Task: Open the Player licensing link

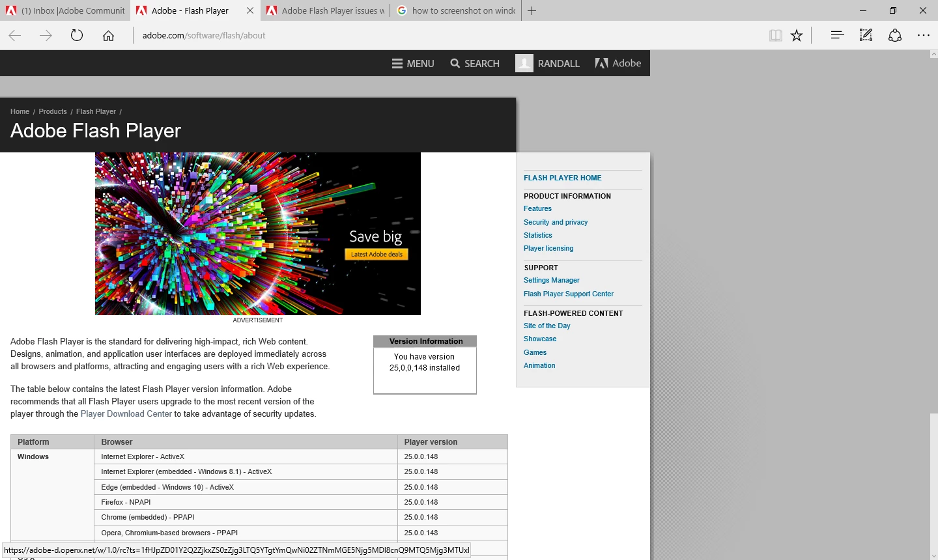Action: (548, 248)
